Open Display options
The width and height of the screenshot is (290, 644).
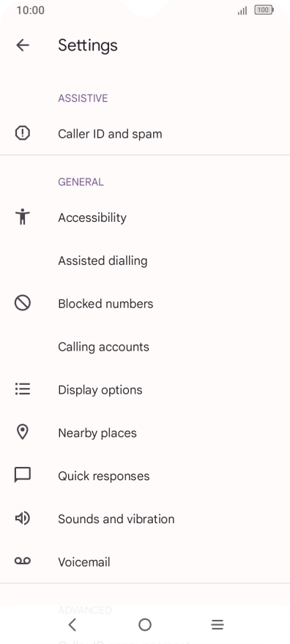click(x=145, y=390)
